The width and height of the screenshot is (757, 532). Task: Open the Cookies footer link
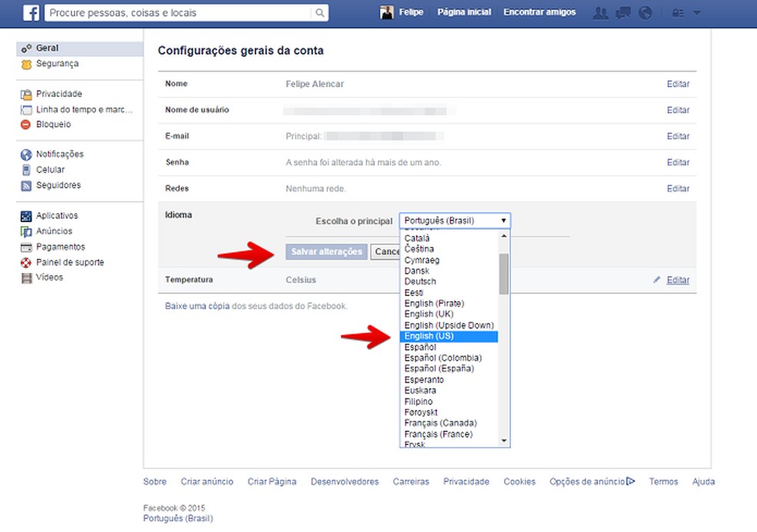point(519,481)
